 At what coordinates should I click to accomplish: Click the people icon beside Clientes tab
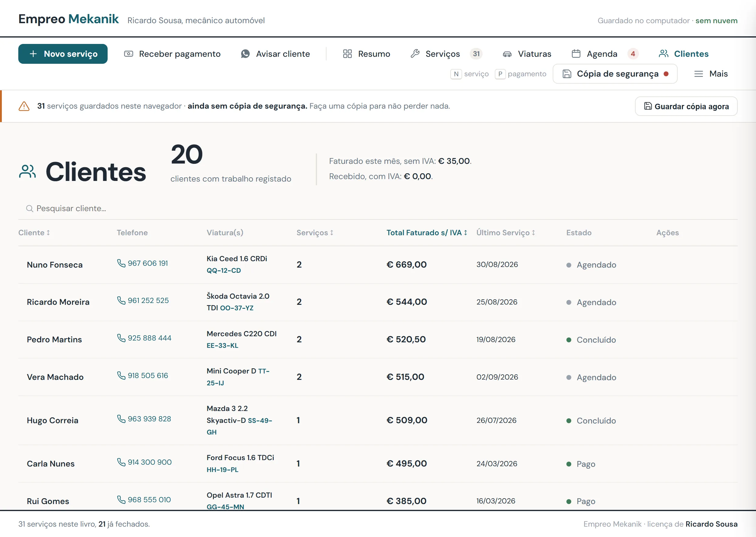(663, 54)
